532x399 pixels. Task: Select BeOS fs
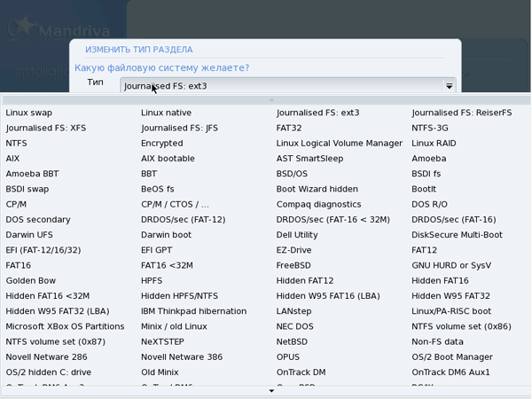(158, 189)
